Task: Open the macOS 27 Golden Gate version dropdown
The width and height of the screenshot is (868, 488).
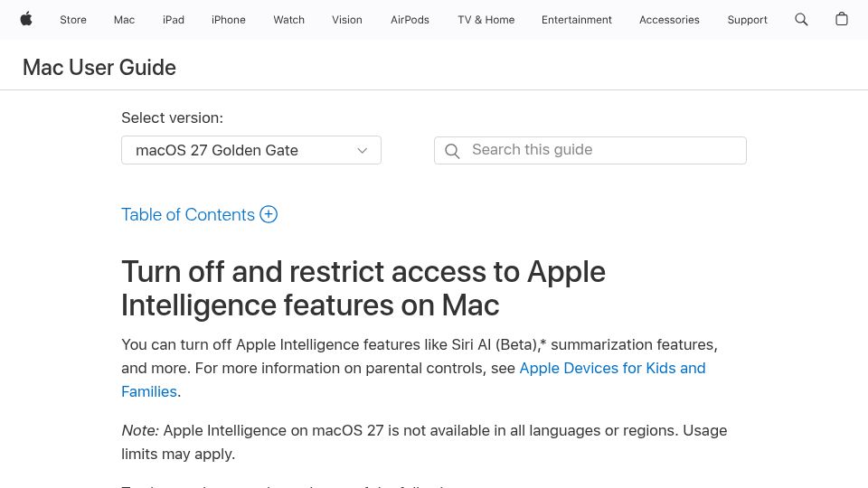Action: pos(251,150)
